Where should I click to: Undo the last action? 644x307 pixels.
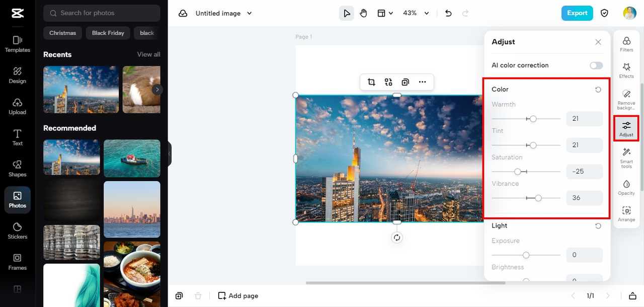pos(449,13)
